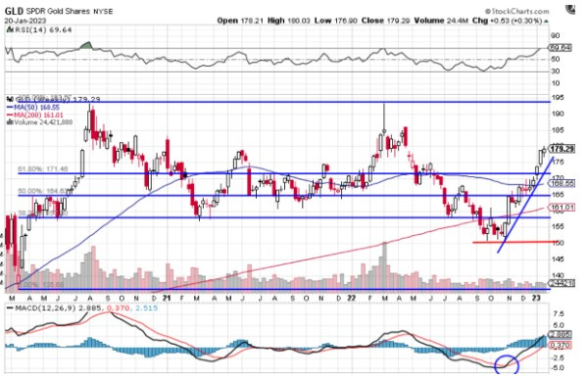Click the volume bars icon in legend
Image resolution: width=588 pixels, height=378 pixels.
tap(10, 122)
